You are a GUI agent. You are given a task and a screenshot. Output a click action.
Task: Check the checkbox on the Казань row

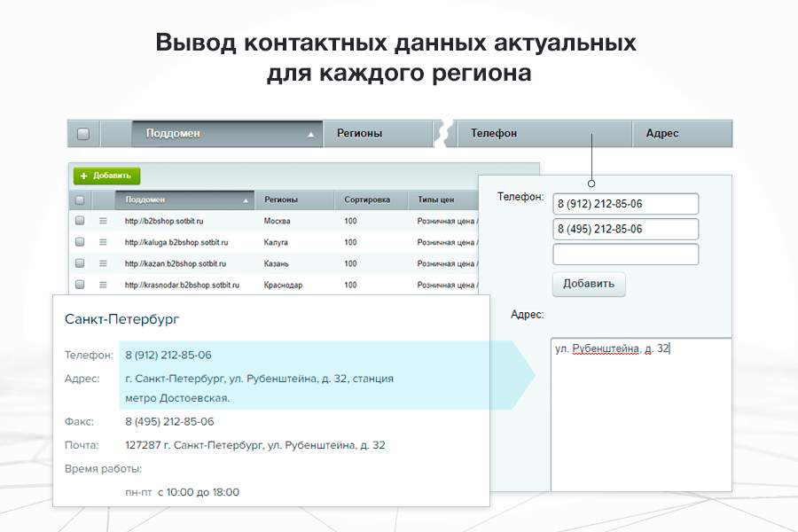(82, 263)
